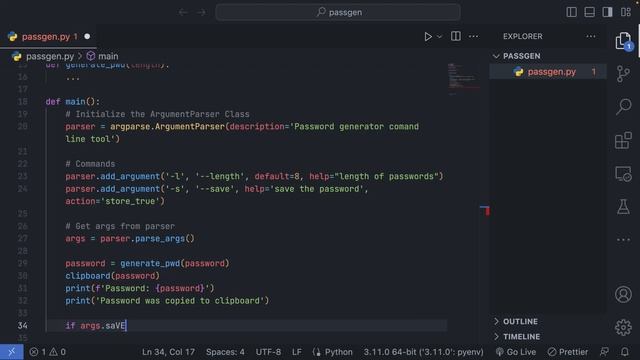640x360 pixels.
Task: Open the Search view
Action: tap(623, 107)
